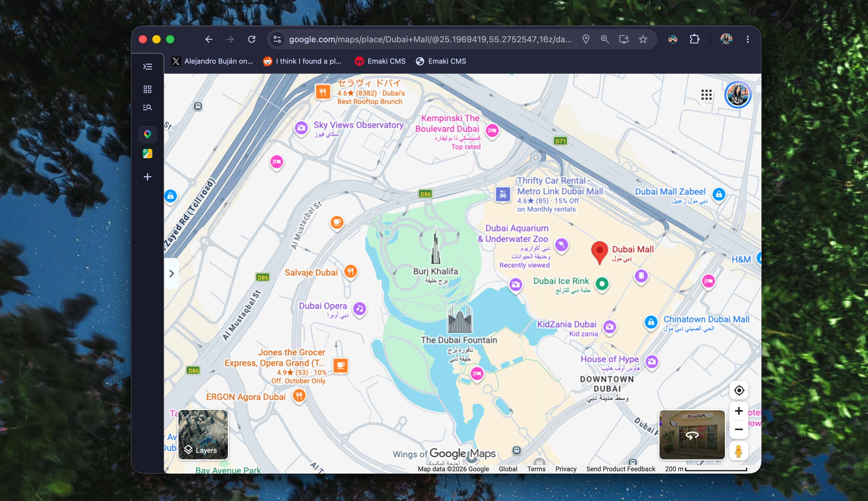Screen dimensions: 868x501
Task: Reload the Google Maps page
Action: (252, 39)
